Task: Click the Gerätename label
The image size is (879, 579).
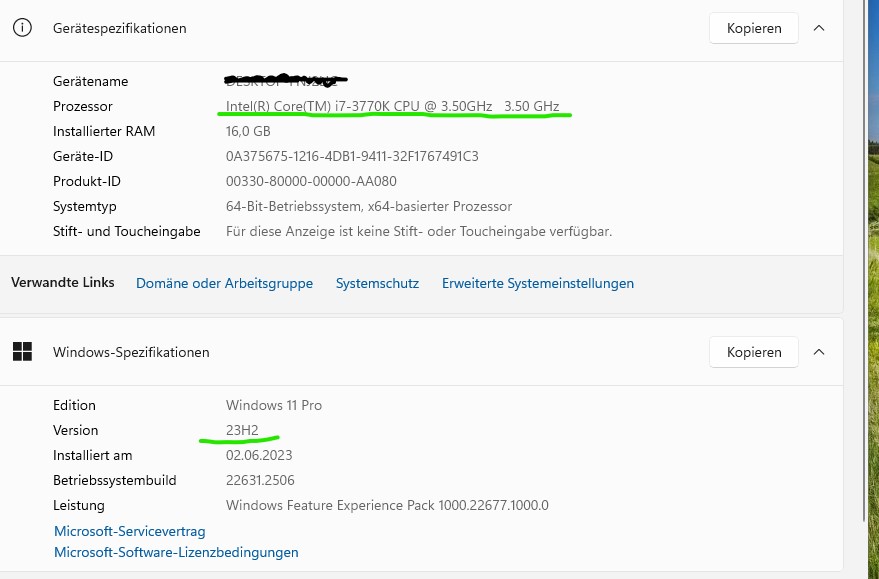Action: pos(90,81)
